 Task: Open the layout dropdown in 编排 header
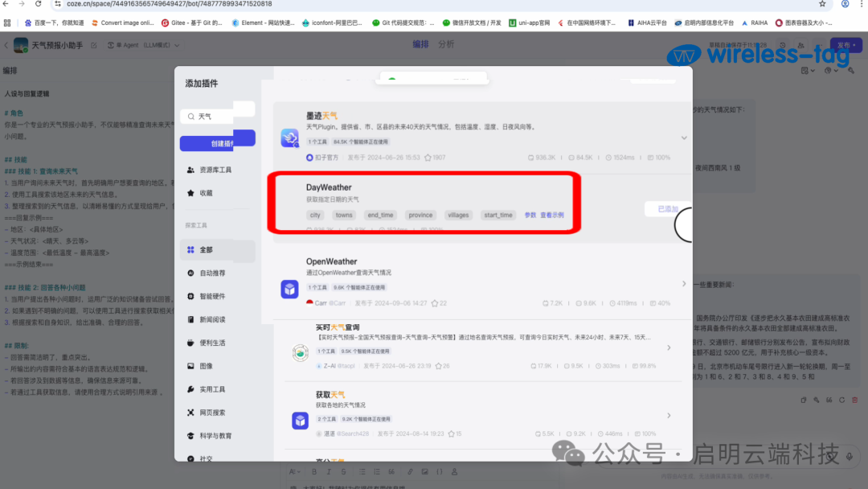tap(808, 70)
